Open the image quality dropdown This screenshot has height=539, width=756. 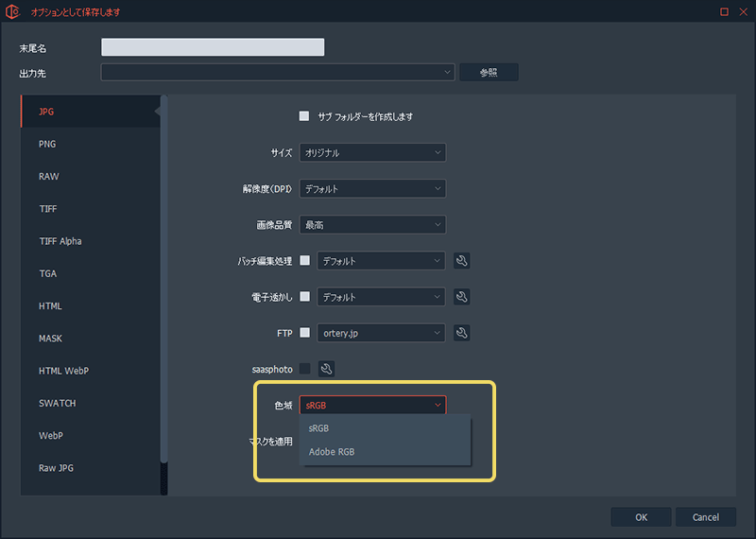coord(372,225)
